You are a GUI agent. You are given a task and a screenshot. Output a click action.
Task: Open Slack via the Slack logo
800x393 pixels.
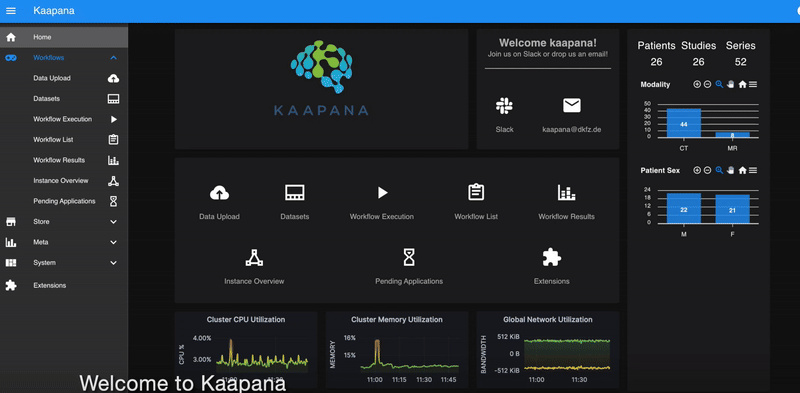504,106
